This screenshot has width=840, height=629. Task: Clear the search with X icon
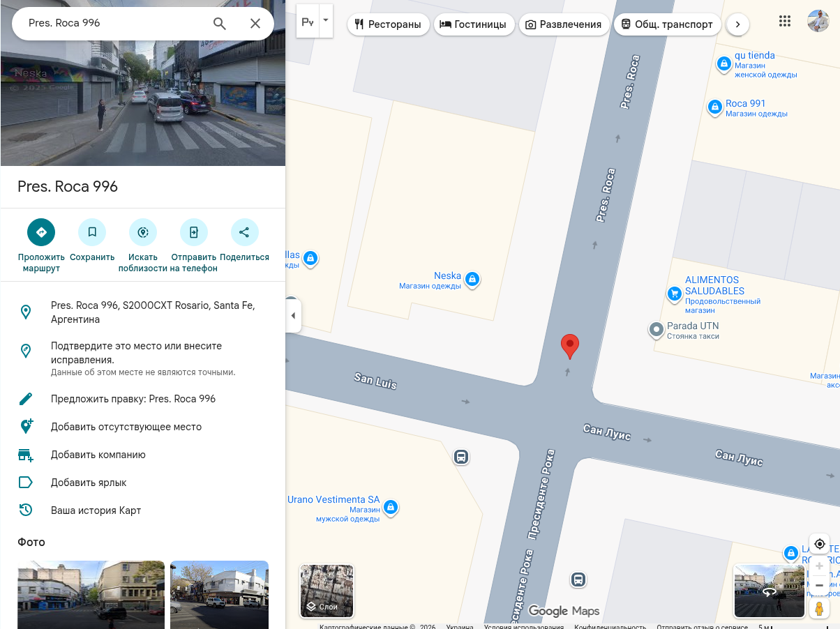pyautogui.click(x=255, y=24)
